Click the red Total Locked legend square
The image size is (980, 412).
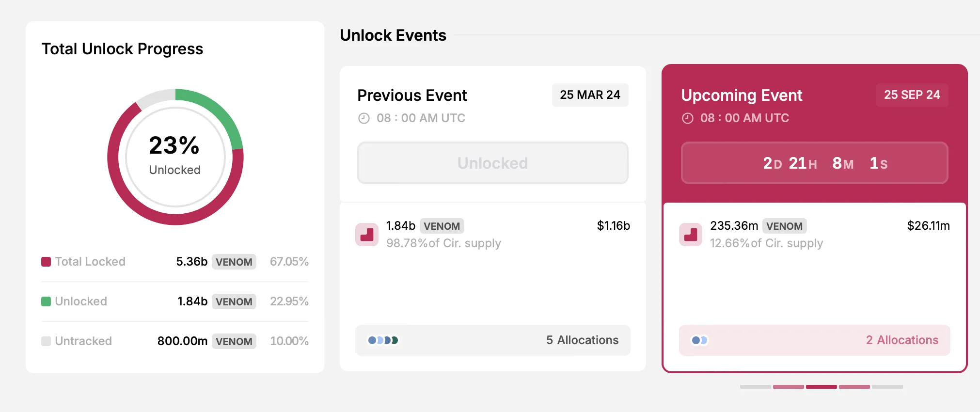[46, 262]
